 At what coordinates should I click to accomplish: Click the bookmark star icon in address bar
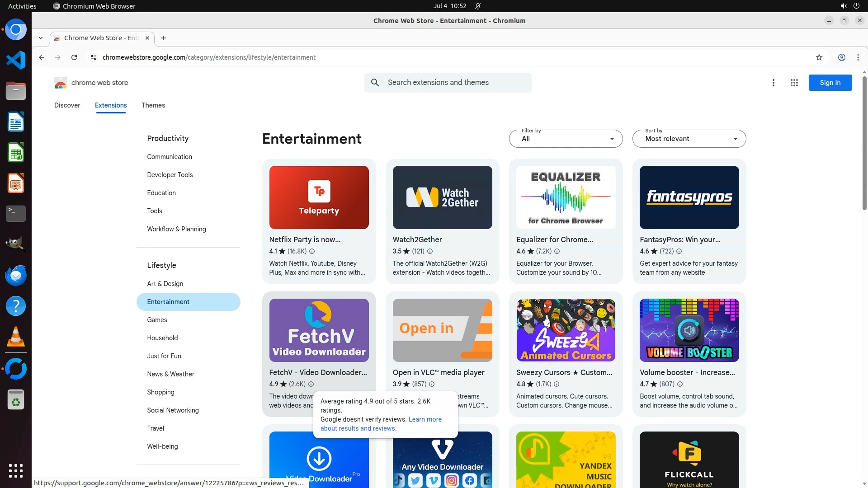click(819, 57)
